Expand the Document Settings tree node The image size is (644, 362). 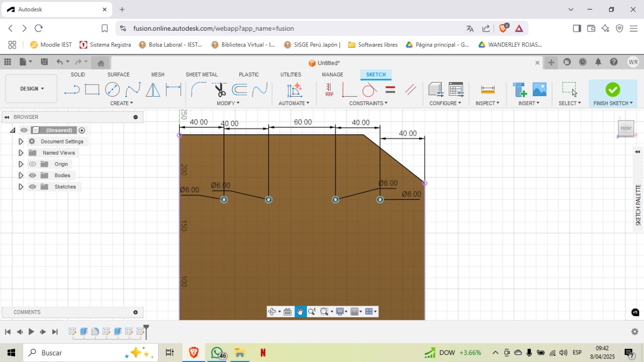[21, 141]
